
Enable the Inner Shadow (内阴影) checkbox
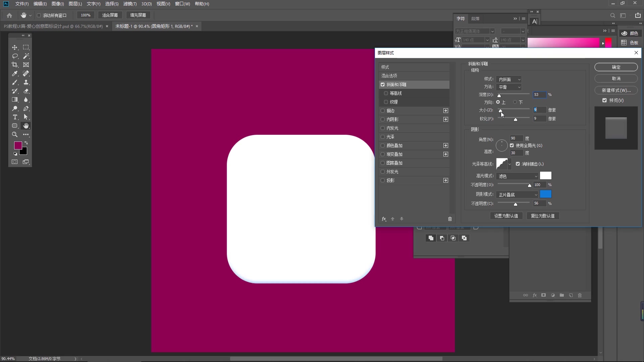383,119
